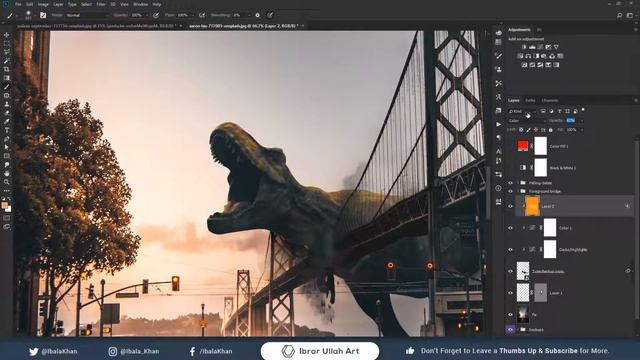Enable airbrush-style build-up icon
Screen dimensions: 640x360
pos(202,15)
